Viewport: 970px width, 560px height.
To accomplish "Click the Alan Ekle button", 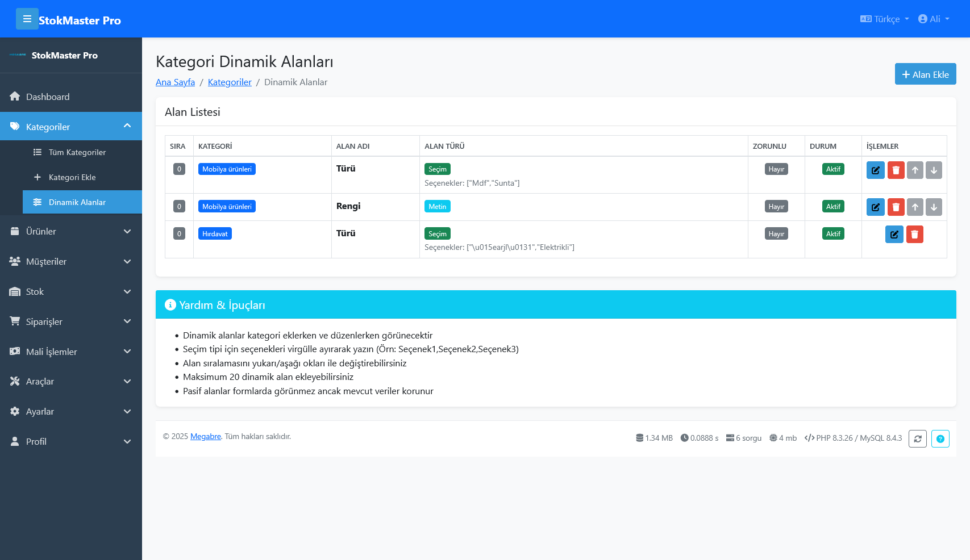I will (x=925, y=74).
